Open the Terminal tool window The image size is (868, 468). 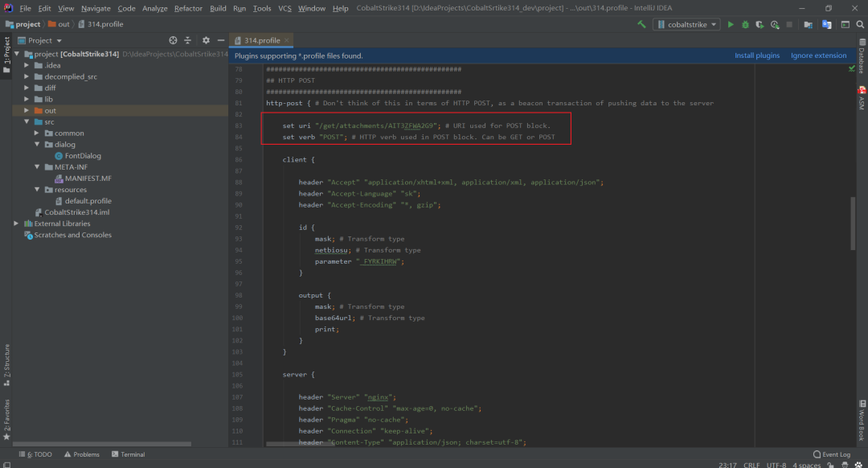(129, 454)
